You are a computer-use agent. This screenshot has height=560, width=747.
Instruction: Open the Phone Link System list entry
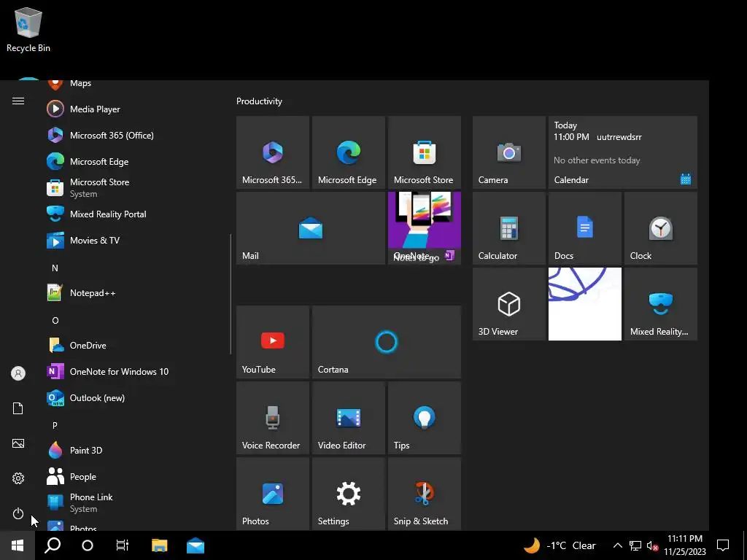point(133,502)
